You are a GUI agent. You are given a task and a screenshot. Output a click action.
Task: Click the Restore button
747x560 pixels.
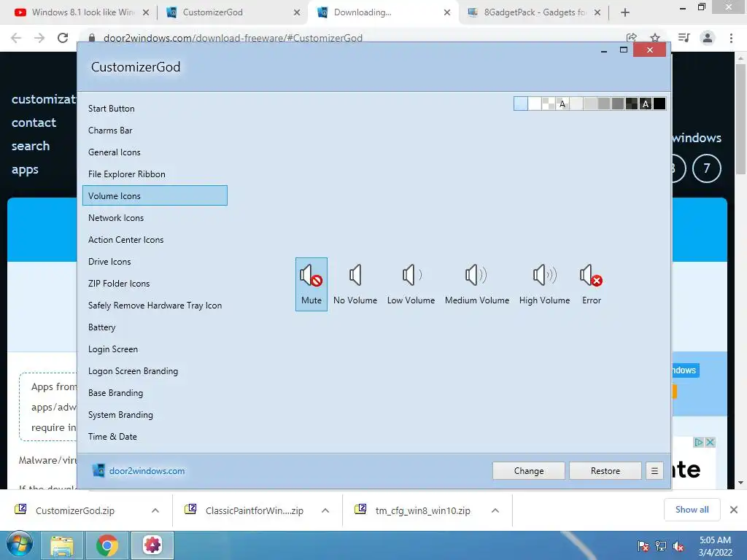605,471
